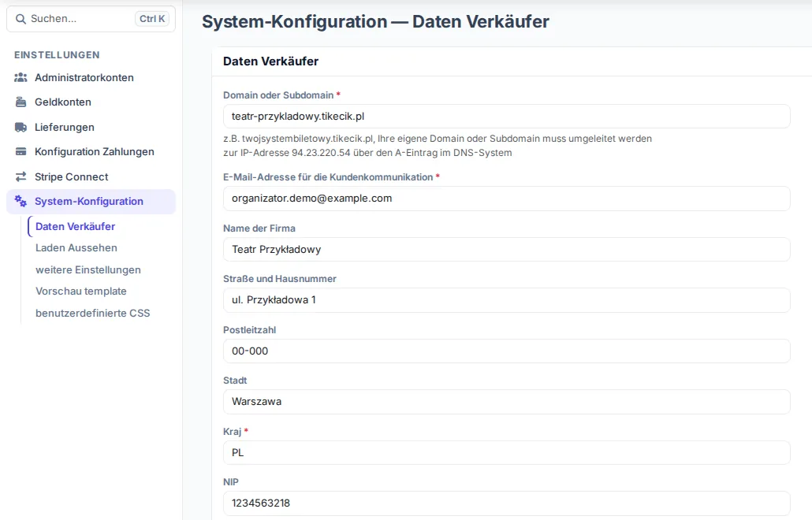Click the Lieferungen truck icon

[20, 128]
